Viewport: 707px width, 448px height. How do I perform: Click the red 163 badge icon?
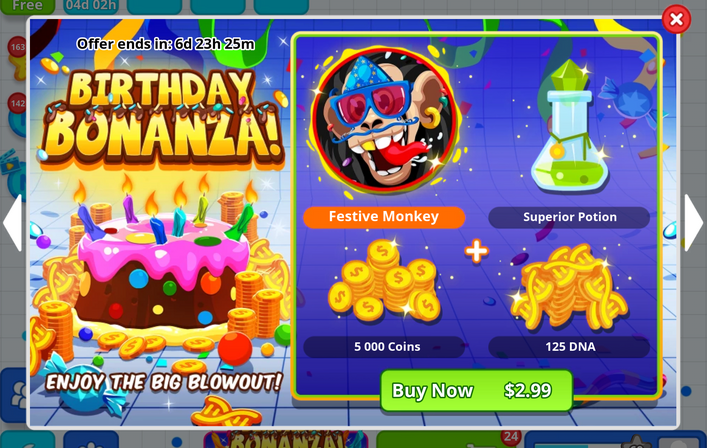point(18,47)
